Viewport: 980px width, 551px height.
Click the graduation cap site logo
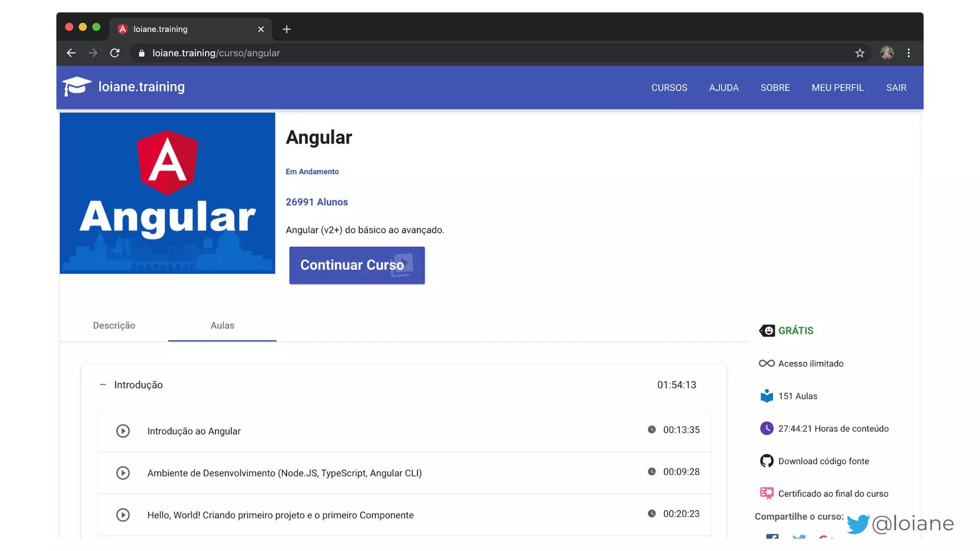click(x=77, y=87)
